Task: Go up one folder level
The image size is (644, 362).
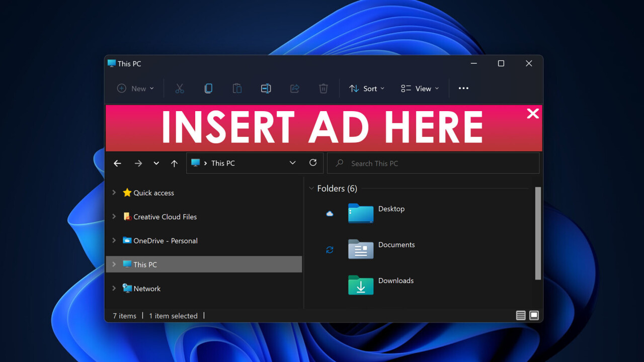Action: point(174,163)
